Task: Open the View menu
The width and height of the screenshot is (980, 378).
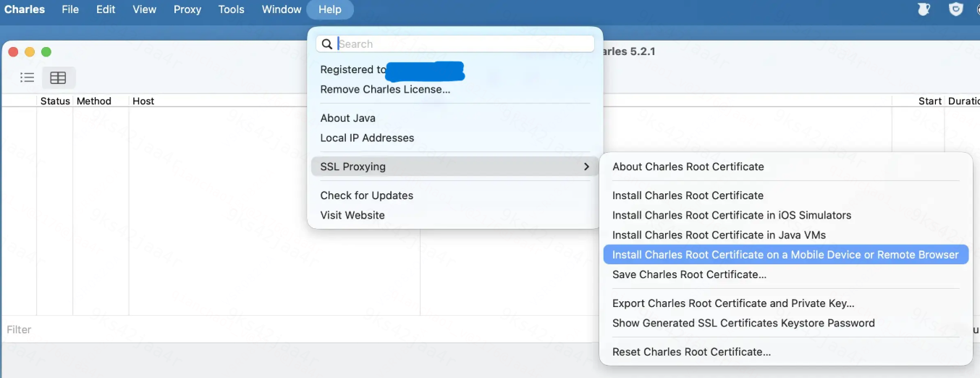Action: (x=145, y=9)
